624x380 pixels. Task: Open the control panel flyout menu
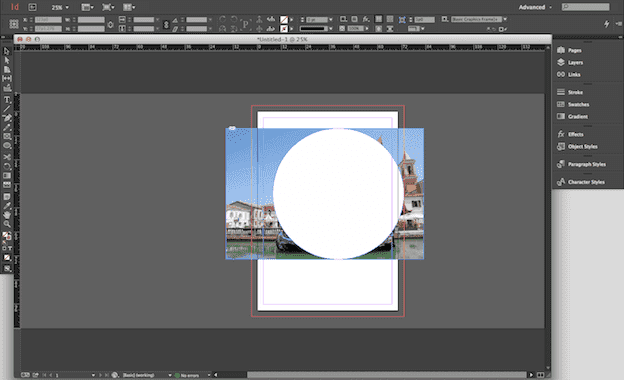click(x=619, y=24)
